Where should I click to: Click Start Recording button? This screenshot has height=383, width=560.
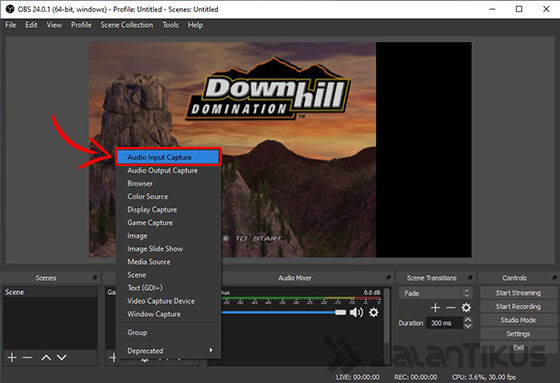click(518, 307)
